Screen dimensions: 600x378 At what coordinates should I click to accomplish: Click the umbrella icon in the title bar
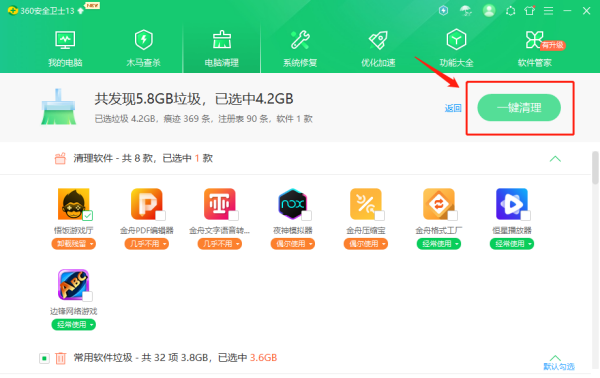tap(466, 11)
